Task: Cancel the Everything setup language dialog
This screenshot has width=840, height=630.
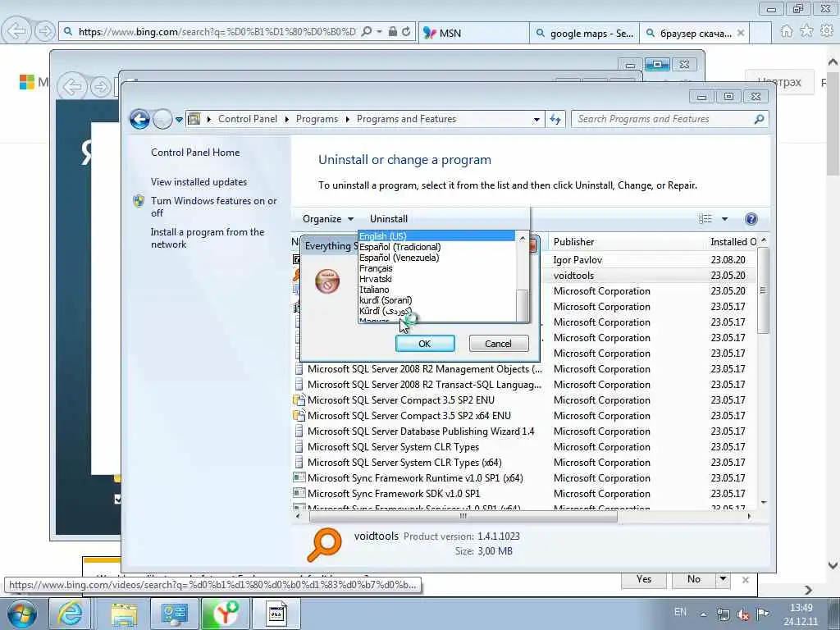Action: tap(498, 344)
